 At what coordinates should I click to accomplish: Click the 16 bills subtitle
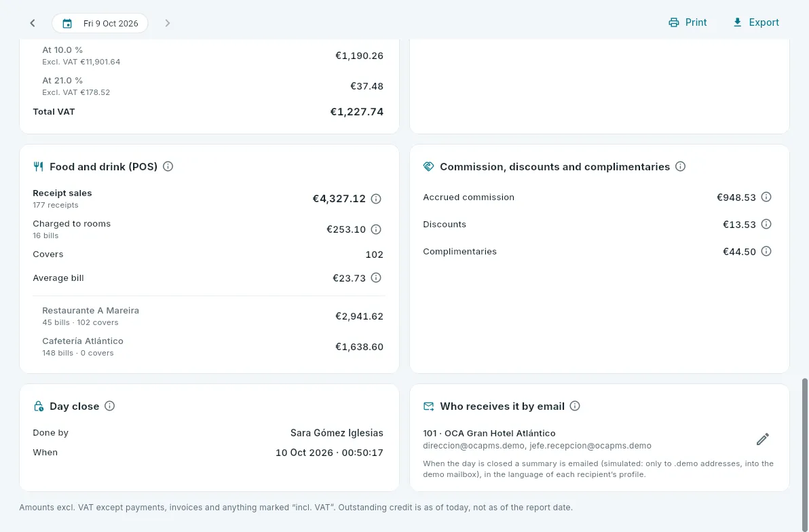coord(45,235)
